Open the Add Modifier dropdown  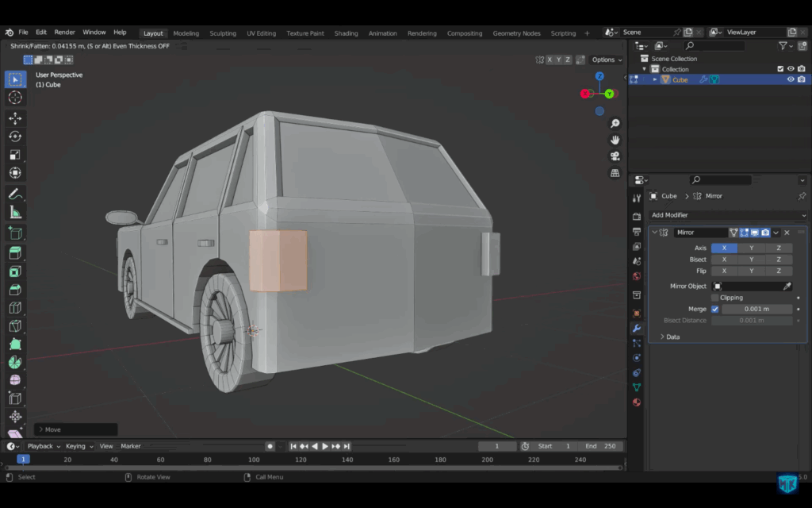(x=727, y=215)
